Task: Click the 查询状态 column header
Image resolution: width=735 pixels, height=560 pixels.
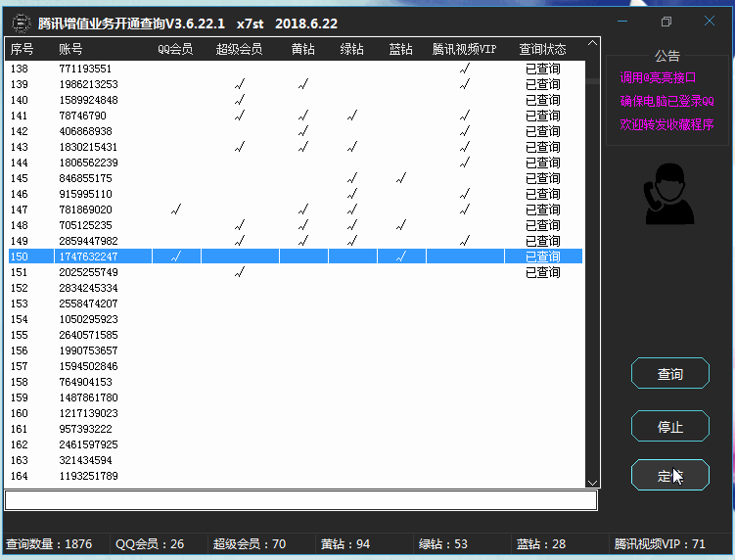Action: pos(542,49)
